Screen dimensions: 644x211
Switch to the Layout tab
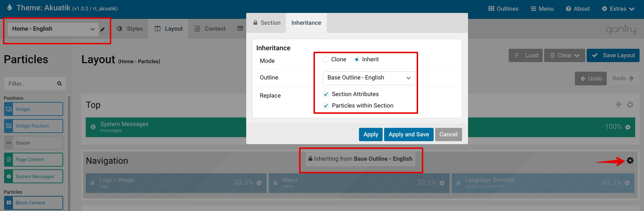click(169, 29)
